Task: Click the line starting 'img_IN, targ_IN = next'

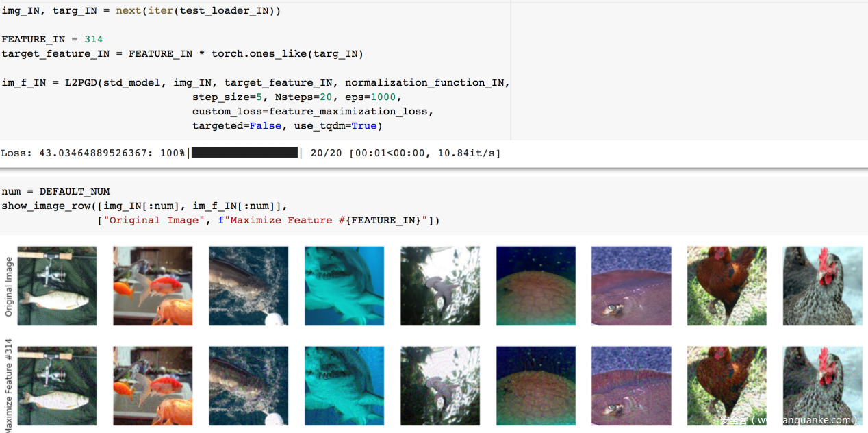Action: click(141, 11)
